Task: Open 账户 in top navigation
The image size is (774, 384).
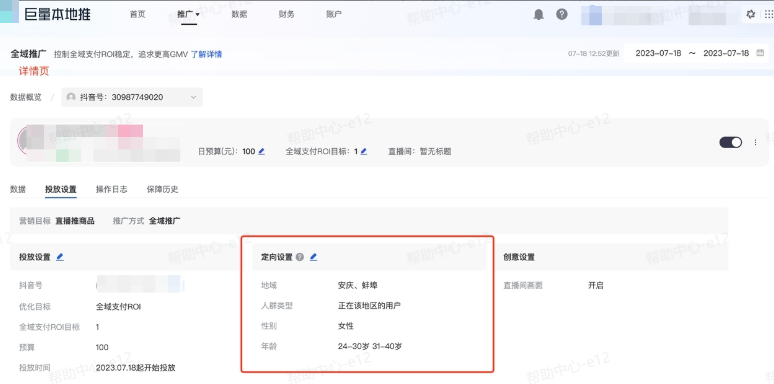Action: tap(334, 14)
